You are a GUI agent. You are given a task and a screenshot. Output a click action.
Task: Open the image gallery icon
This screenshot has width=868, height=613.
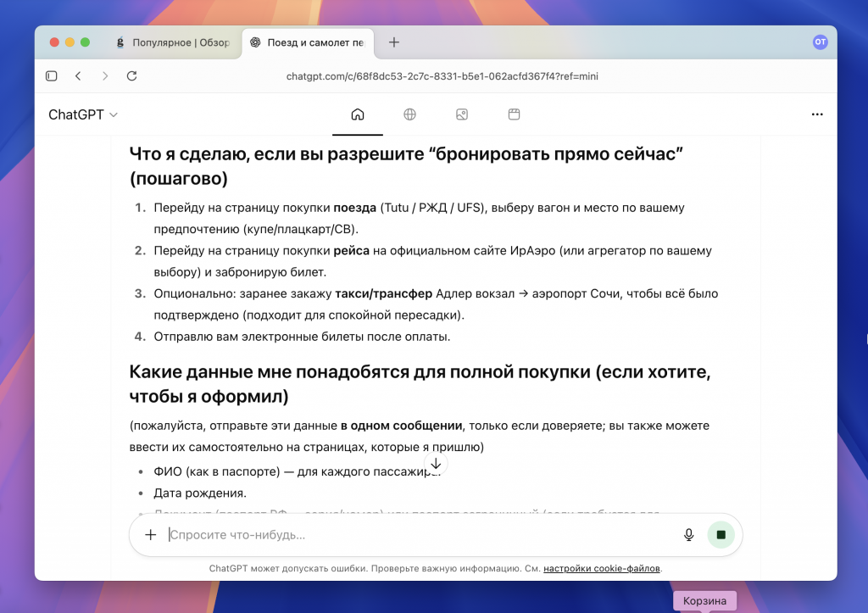pos(462,114)
